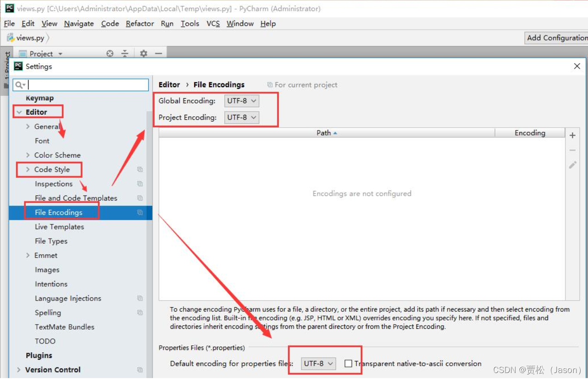Screen dimensions: 588x379
Task: Open the Project panel gear settings icon
Action: [143, 53]
